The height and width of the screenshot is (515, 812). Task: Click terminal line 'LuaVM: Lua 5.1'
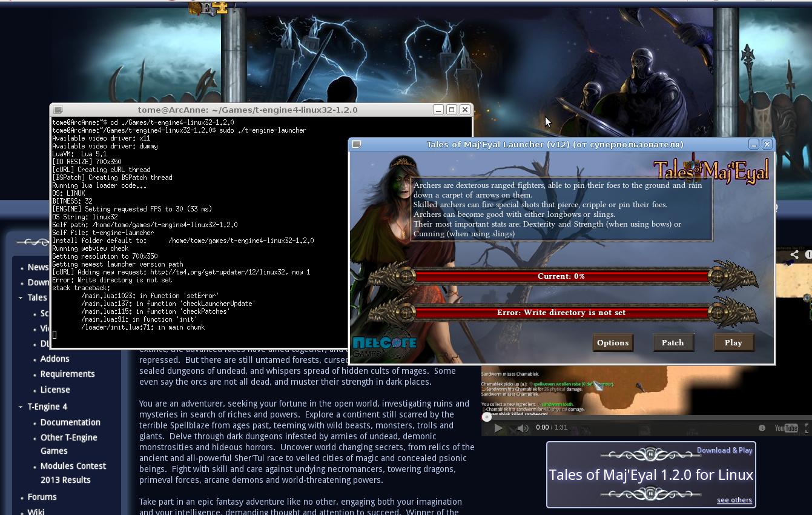(79, 154)
